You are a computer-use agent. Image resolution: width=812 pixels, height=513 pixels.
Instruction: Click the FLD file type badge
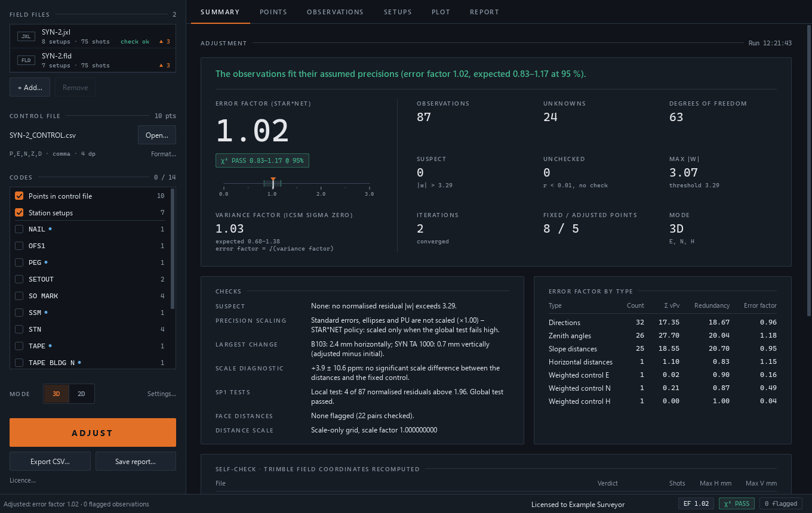(x=26, y=60)
